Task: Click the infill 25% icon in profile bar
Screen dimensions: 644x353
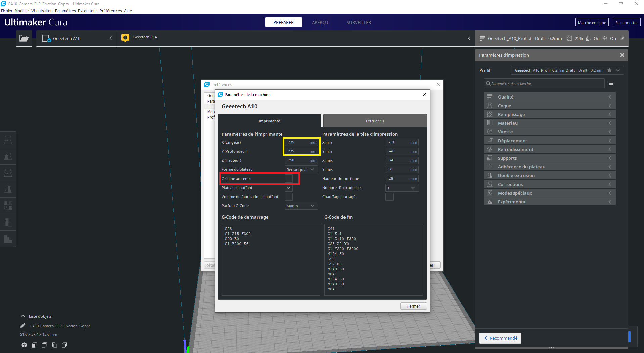Action: pyautogui.click(x=569, y=38)
